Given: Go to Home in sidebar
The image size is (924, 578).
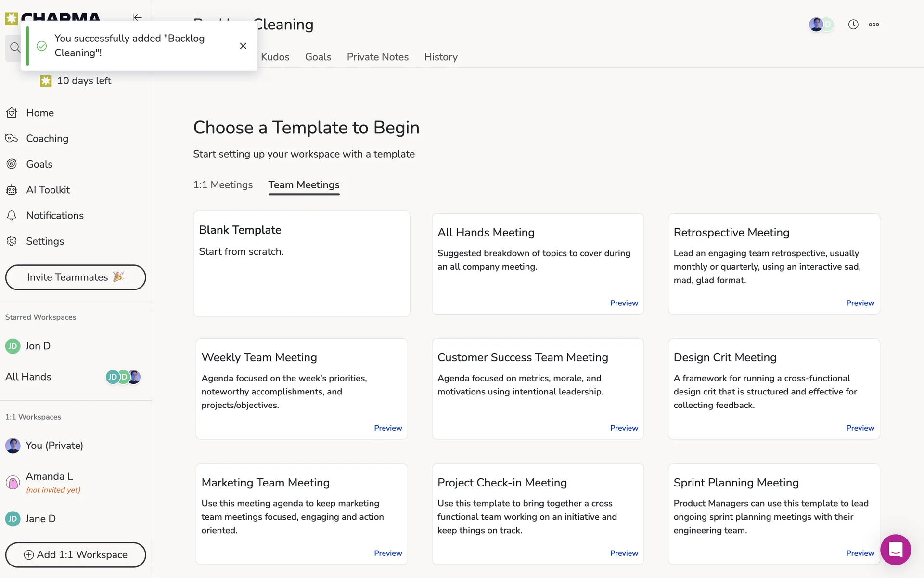Looking at the screenshot, I should [x=40, y=113].
